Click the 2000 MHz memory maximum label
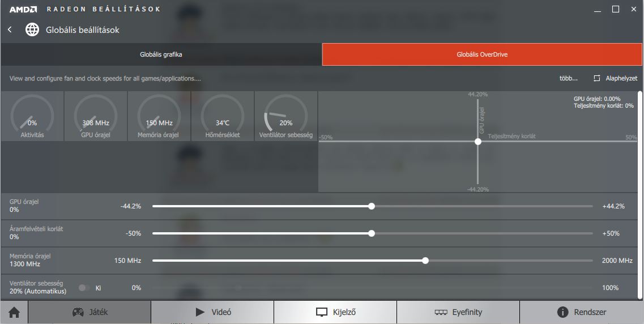Image resolution: width=644 pixels, height=324 pixels. click(617, 261)
